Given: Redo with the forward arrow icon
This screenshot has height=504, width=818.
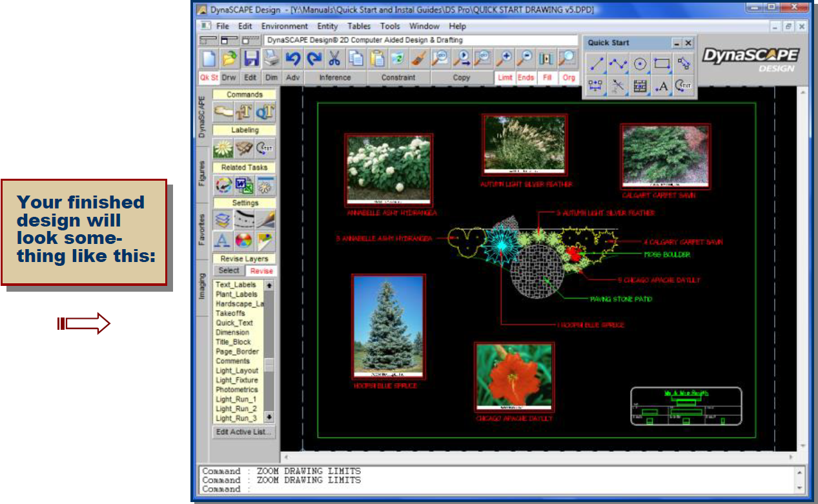Looking at the screenshot, I should coord(313,59).
